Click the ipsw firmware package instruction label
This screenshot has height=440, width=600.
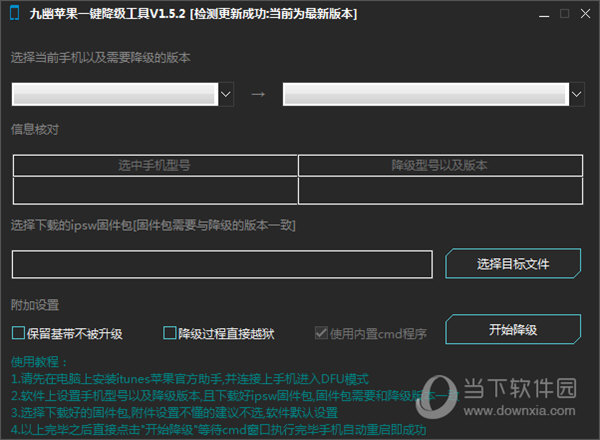pos(153,225)
